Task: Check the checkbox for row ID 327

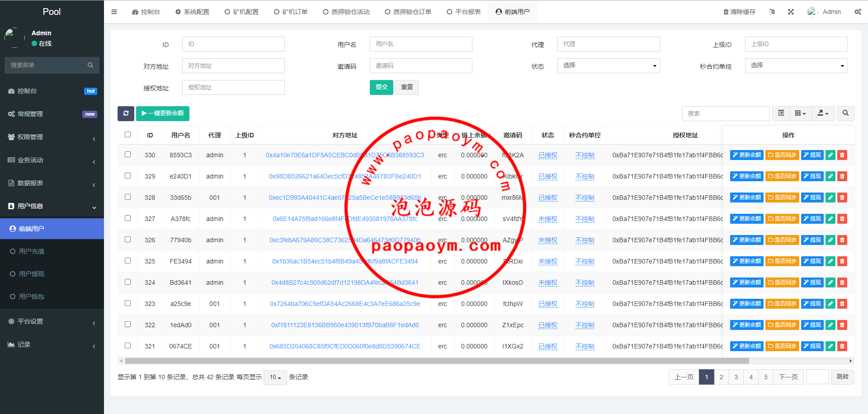Action: tap(128, 218)
